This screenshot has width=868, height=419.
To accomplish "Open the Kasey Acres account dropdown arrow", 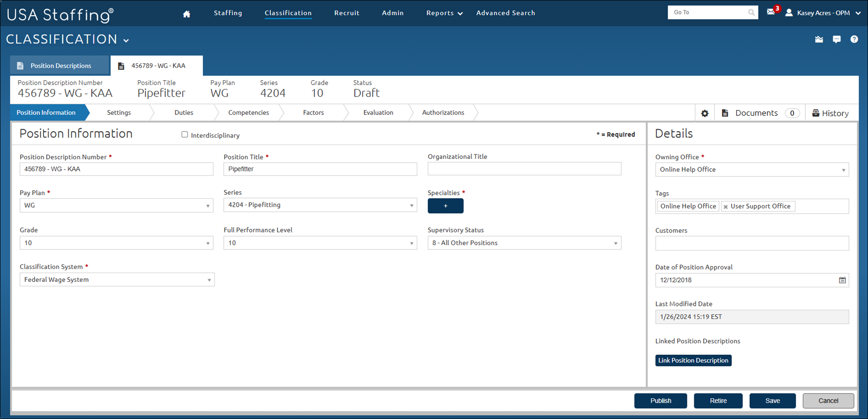I will coord(858,13).
